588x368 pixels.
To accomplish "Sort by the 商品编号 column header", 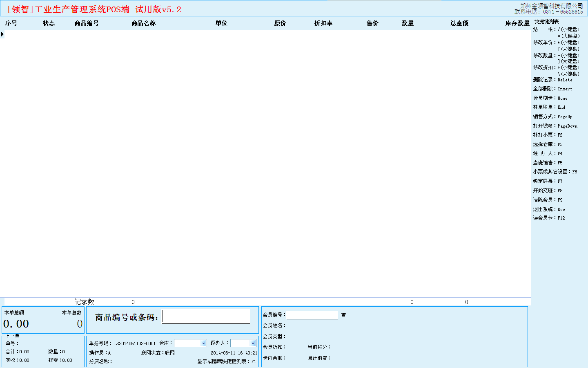I will pos(87,23).
